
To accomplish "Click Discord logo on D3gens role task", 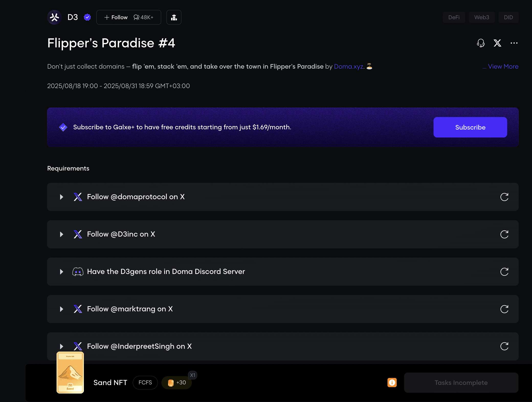I will pyautogui.click(x=78, y=272).
